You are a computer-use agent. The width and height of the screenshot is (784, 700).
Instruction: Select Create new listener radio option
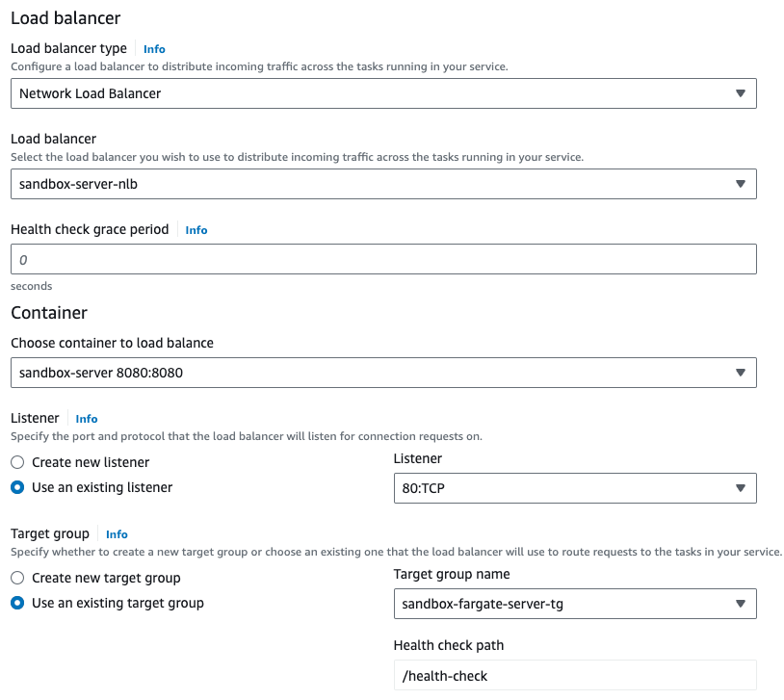[x=17, y=462]
